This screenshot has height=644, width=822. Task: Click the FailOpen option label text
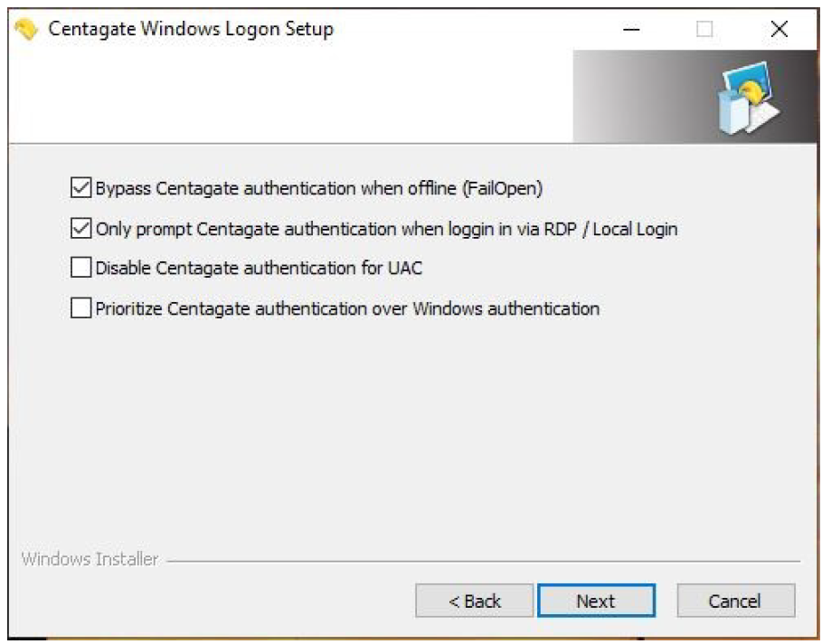pos(318,188)
